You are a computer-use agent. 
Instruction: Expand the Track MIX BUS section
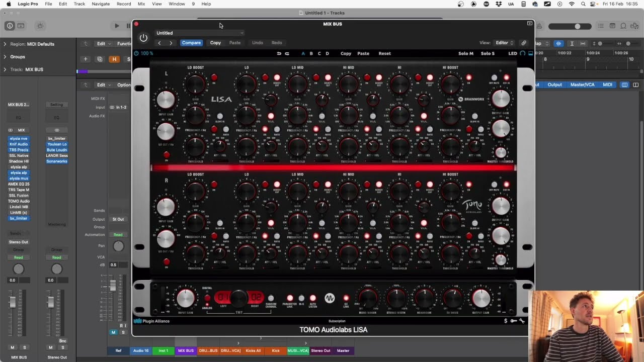pyautogui.click(x=5, y=69)
